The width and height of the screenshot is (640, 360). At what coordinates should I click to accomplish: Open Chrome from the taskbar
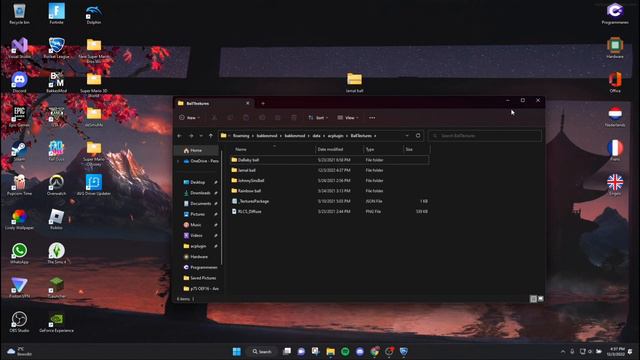tap(374, 351)
